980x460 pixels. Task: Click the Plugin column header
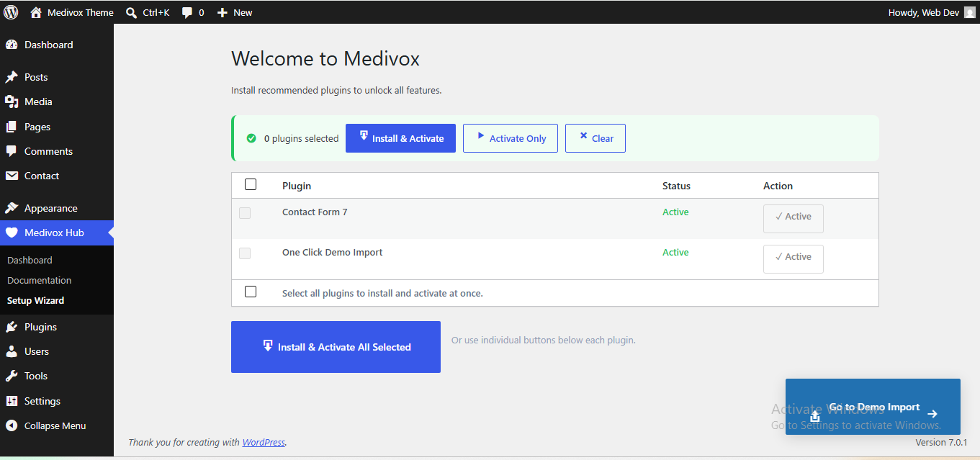click(x=297, y=186)
